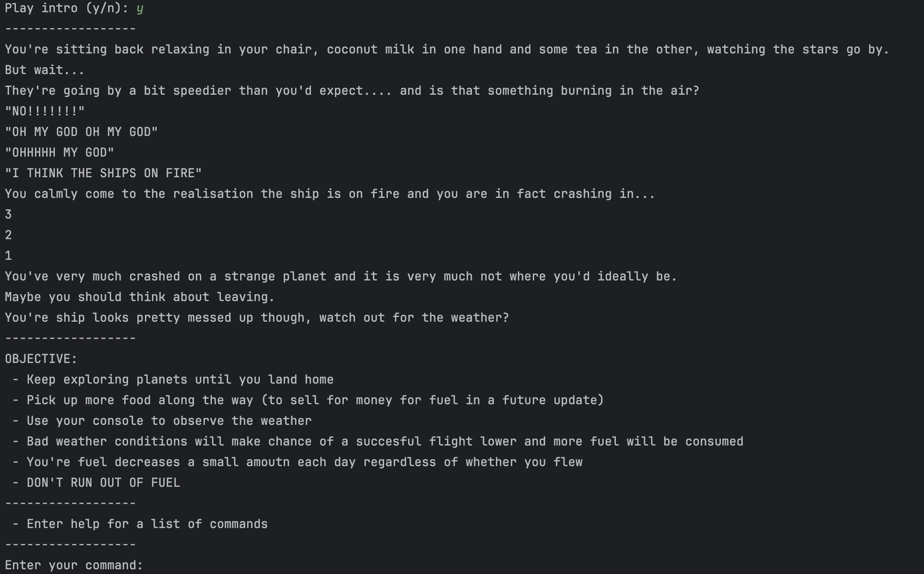The width and height of the screenshot is (924, 574).
Task: Click the countdown number 1
Action: pyautogui.click(x=8, y=256)
